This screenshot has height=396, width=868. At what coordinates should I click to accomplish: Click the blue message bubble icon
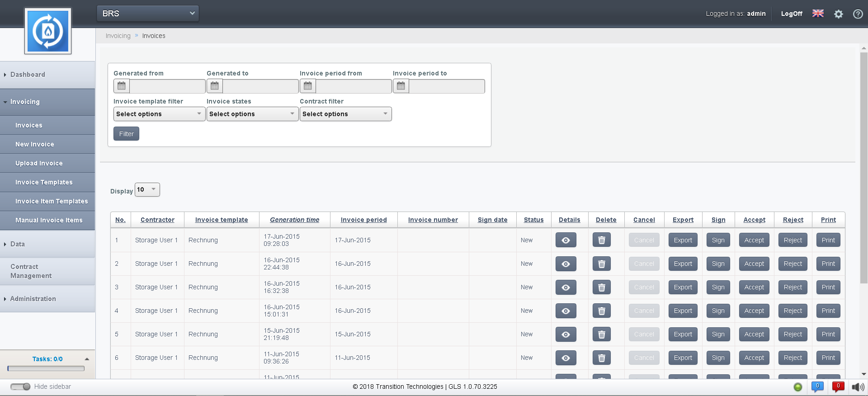(x=817, y=387)
